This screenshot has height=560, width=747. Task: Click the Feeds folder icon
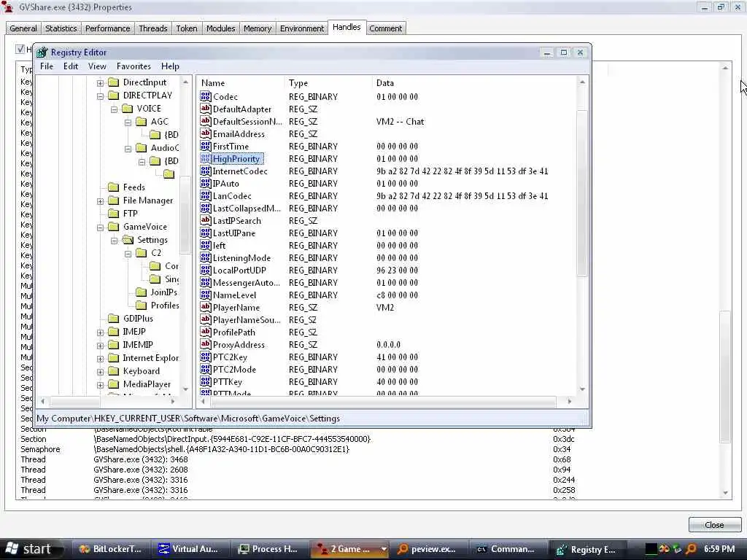[x=113, y=187]
